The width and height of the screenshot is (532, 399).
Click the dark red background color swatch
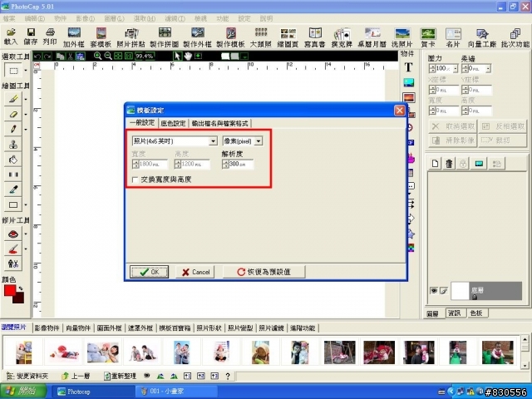[x=20, y=299]
